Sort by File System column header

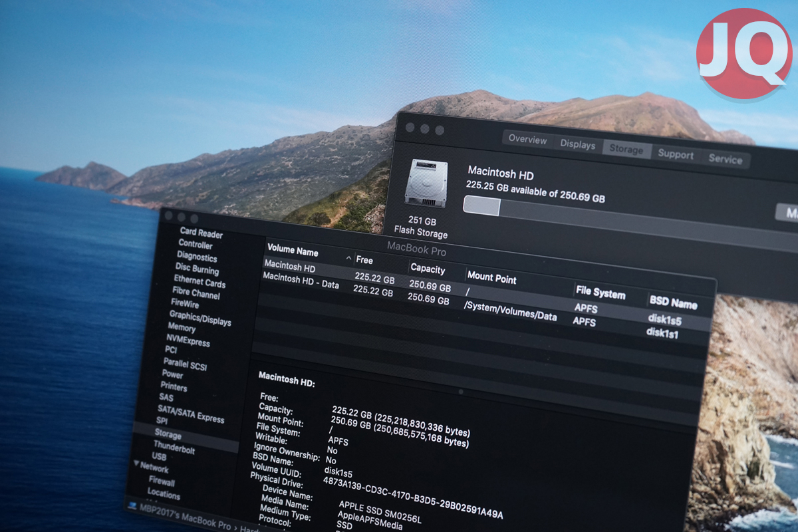pyautogui.click(x=600, y=293)
